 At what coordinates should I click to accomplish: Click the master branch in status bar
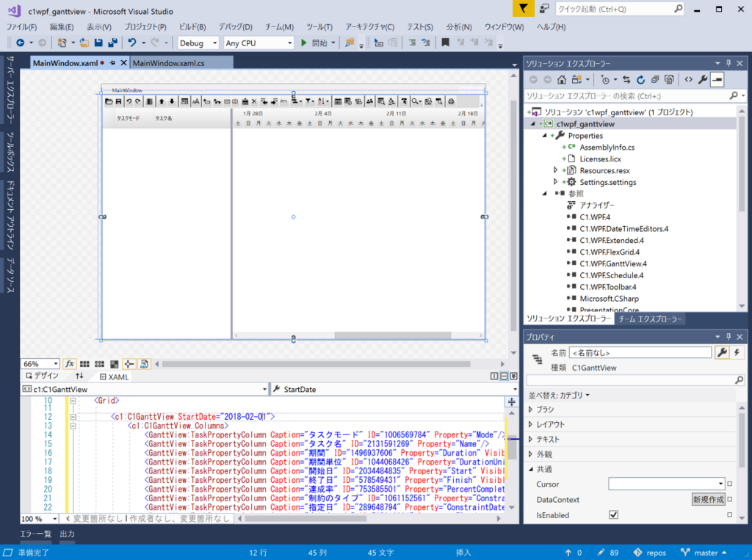pyautogui.click(x=704, y=553)
